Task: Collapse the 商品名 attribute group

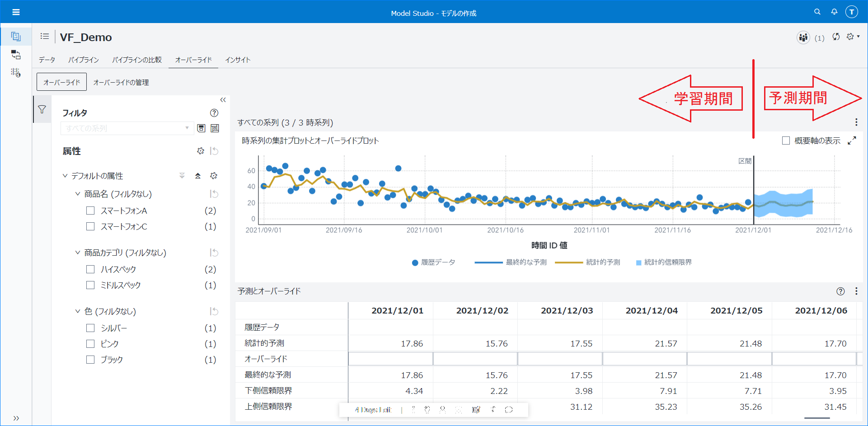Action: click(77, 194)
